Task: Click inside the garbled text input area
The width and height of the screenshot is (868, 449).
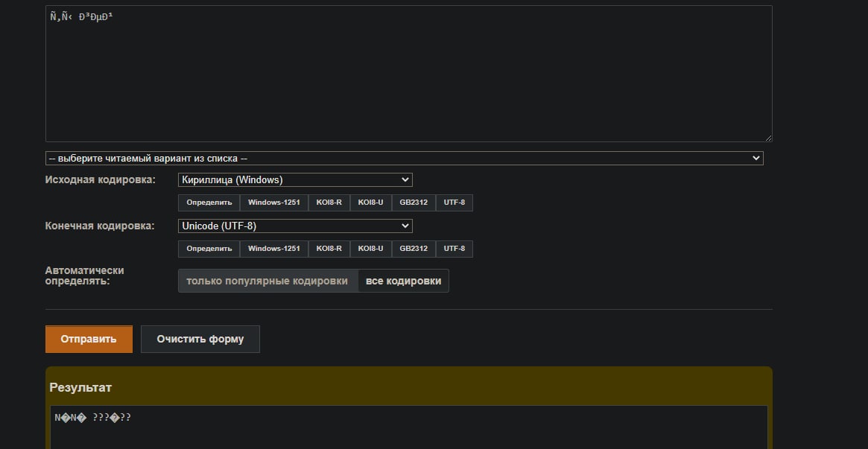Action: coord(408,74)
